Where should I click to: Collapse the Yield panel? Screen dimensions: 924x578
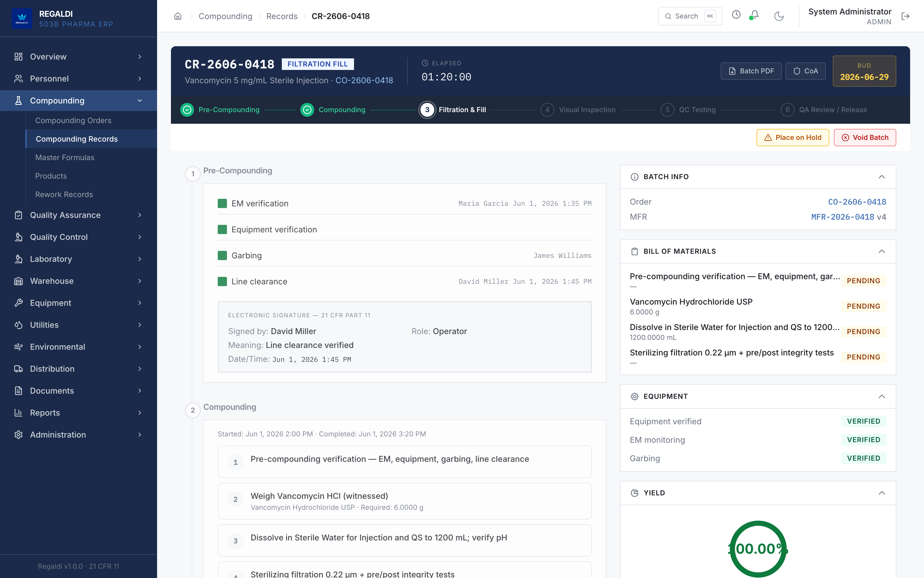point(882,493)
